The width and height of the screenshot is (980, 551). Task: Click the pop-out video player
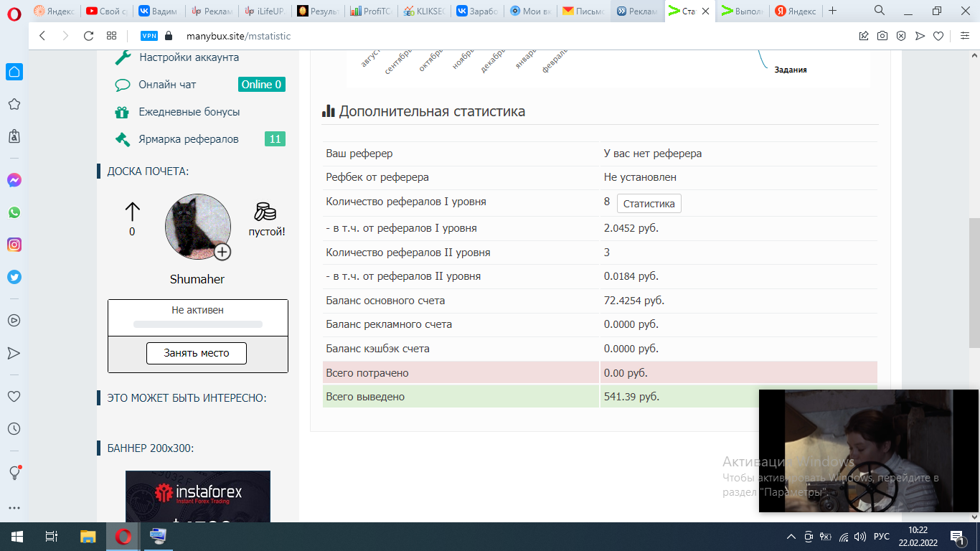pos(869,451)
